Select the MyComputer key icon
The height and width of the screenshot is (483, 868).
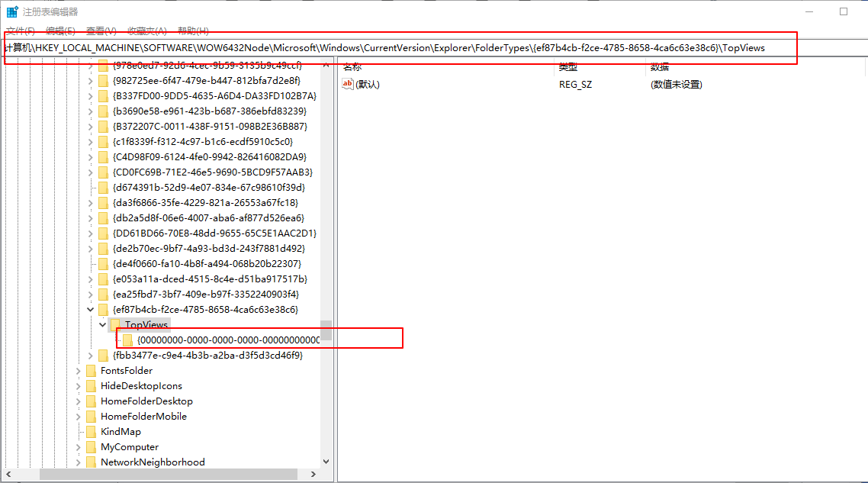pos(90,446)
